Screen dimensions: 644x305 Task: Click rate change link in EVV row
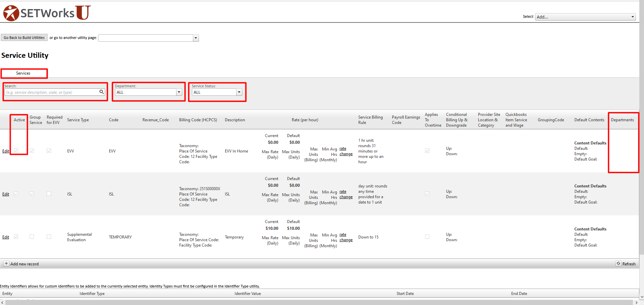pyautogui.click(x=346, y=151)
